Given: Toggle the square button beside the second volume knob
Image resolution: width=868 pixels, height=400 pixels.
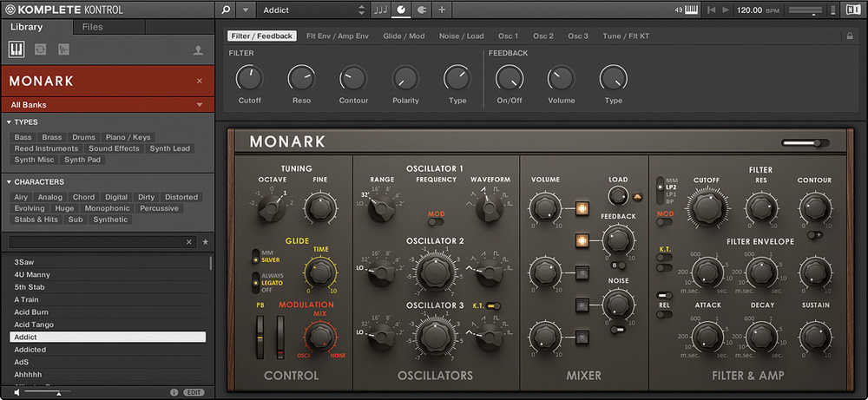Looking at the screenshot, I should click(582, 272).
